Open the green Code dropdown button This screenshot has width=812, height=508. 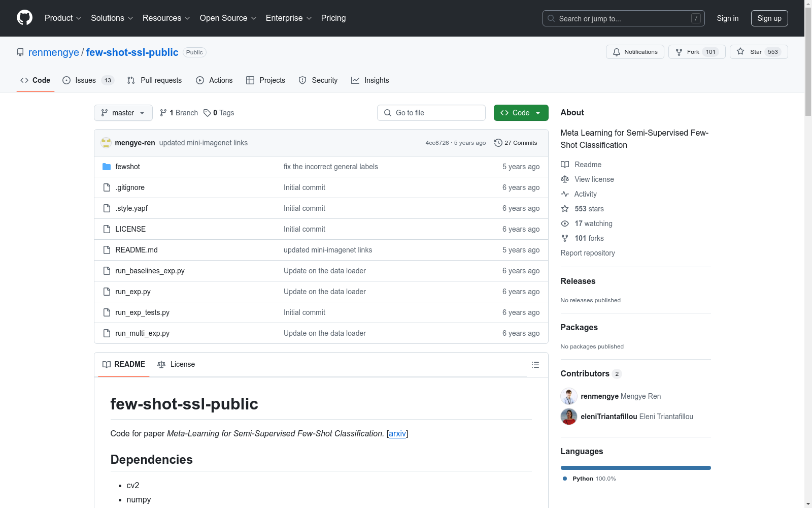pos(521,113)
